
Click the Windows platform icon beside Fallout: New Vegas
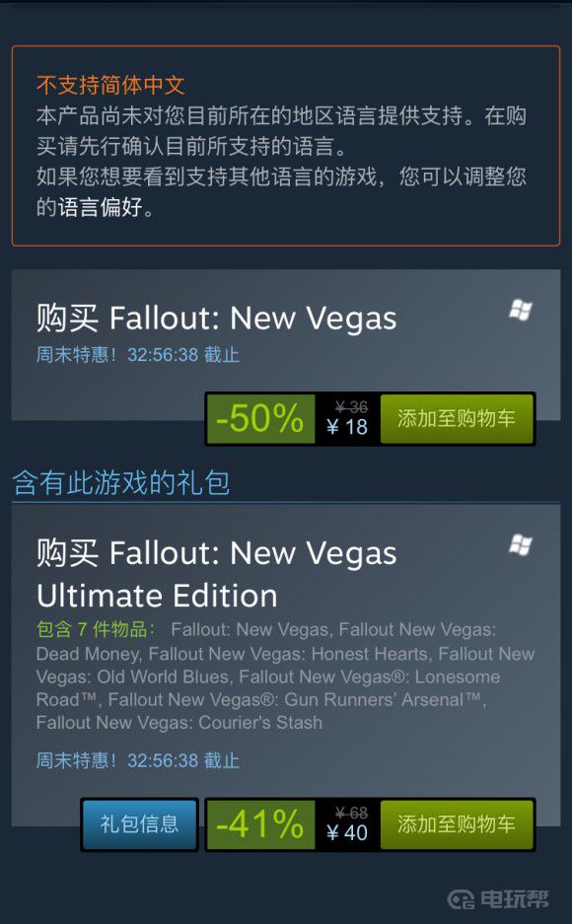tap(521, 310)
